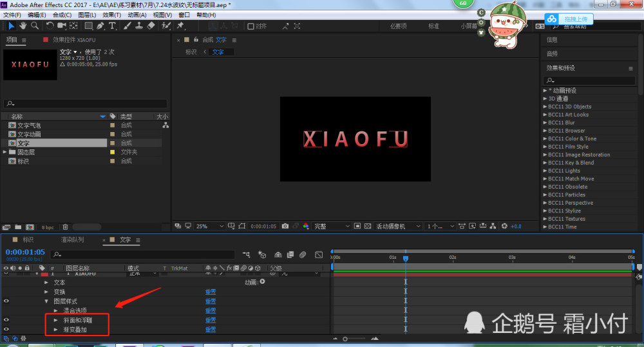Open the 1个... view layout dropdown
Viewport: 644px width, 347px height.
point(440,226)
